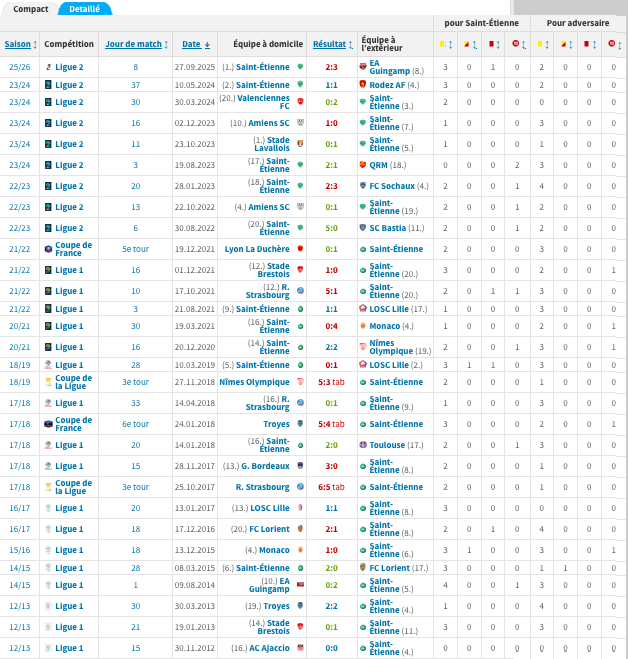Open the 6:5 tab result link
628x659 pixels.
tap(331, 487)
